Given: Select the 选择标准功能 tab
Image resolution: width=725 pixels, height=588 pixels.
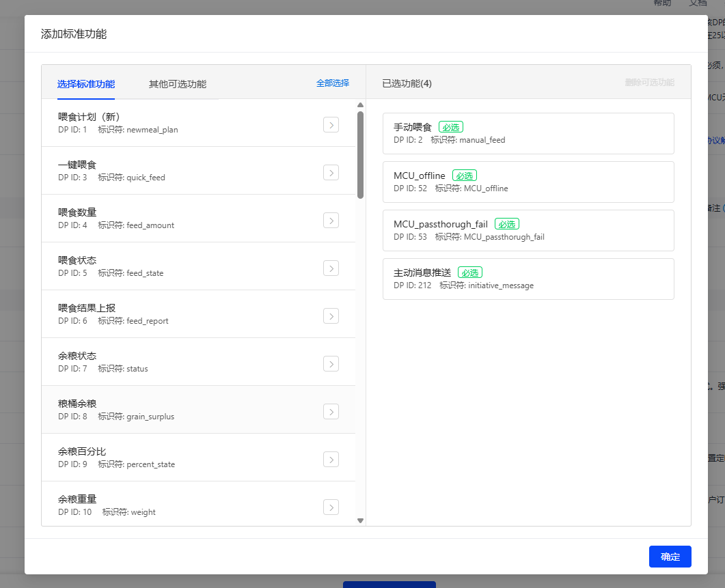Looking at the screenshot, I should tap(86, 84).
